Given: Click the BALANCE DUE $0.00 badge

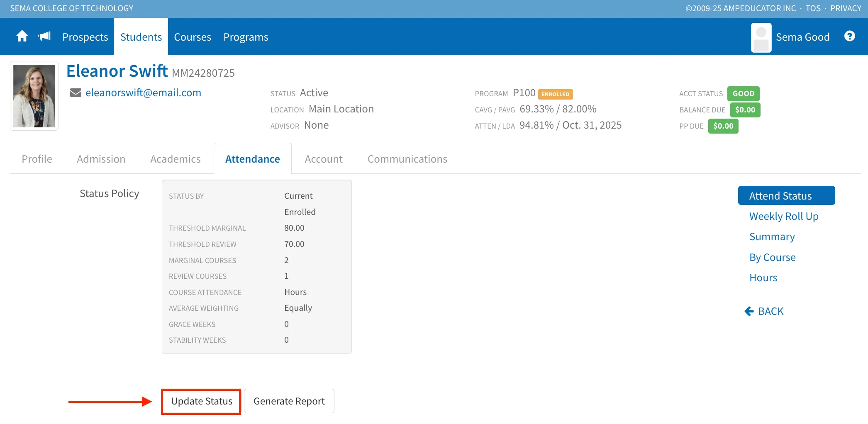Looking at the screenshot, I should [x=745, y=110].
